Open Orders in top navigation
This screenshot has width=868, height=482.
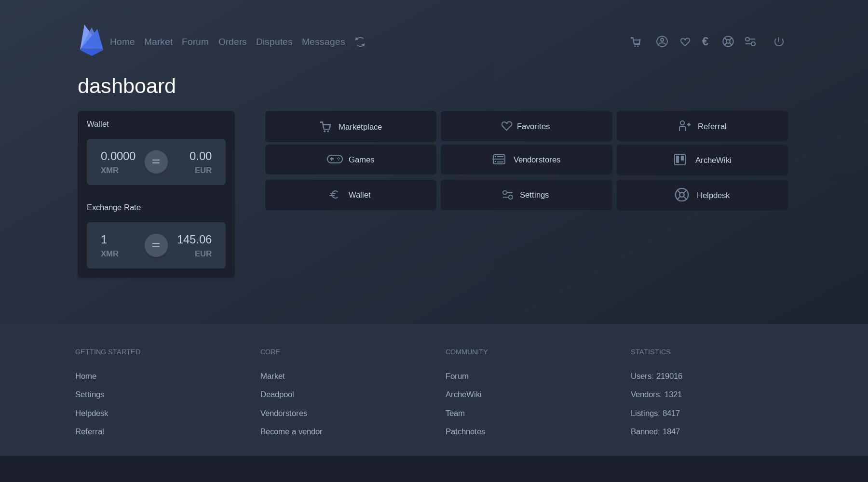pyautogui.click(x=232, y=42)
